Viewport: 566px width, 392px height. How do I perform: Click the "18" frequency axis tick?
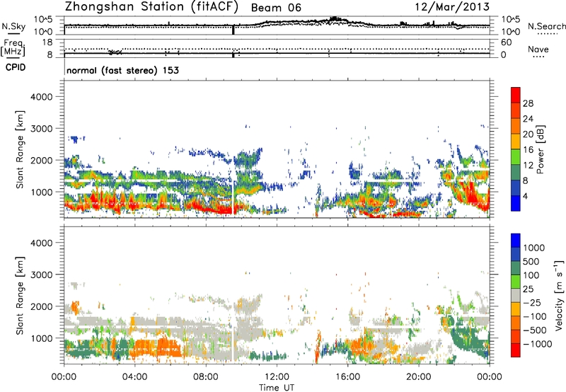coord(47,42)
